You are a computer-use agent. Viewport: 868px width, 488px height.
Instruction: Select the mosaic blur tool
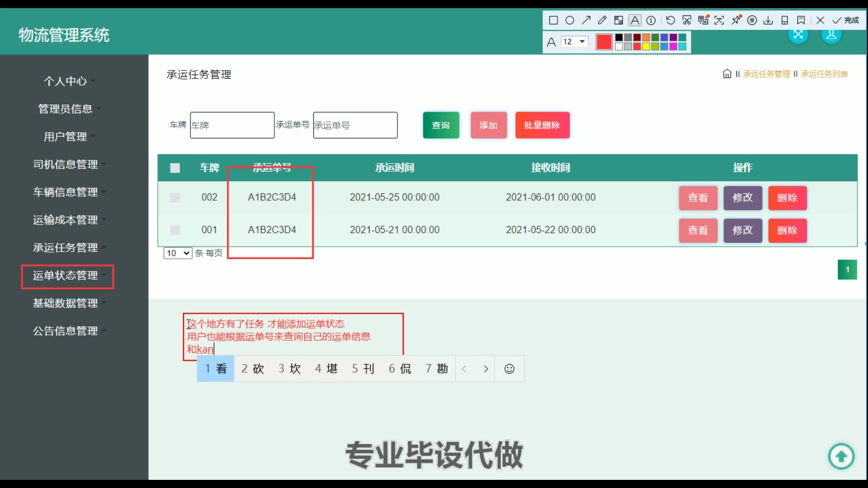pos(618,20)
